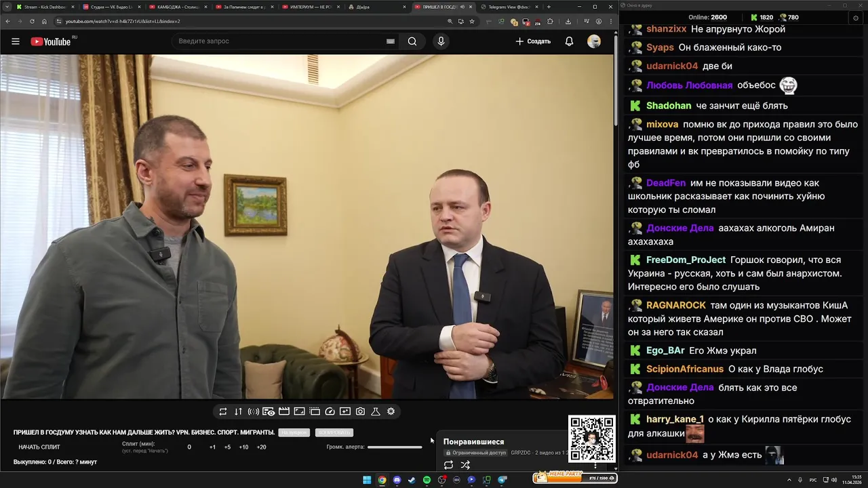Go to YouTube home via logo
868x488 pixels.
(51, 41)
